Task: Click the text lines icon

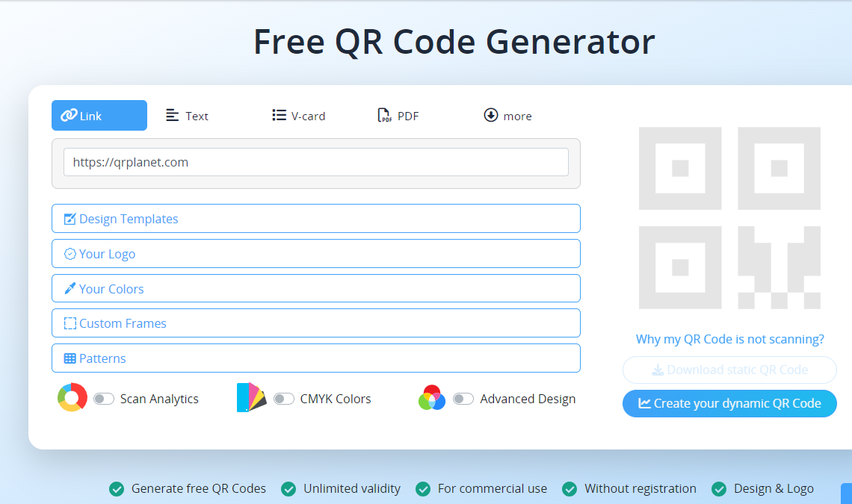Action: click(172, 115)
